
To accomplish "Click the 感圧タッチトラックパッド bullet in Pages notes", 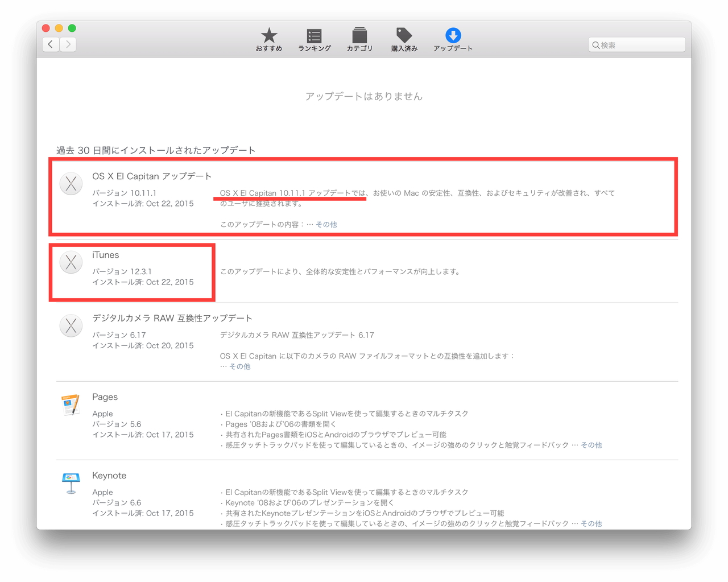I will click(x=395, y=445).
